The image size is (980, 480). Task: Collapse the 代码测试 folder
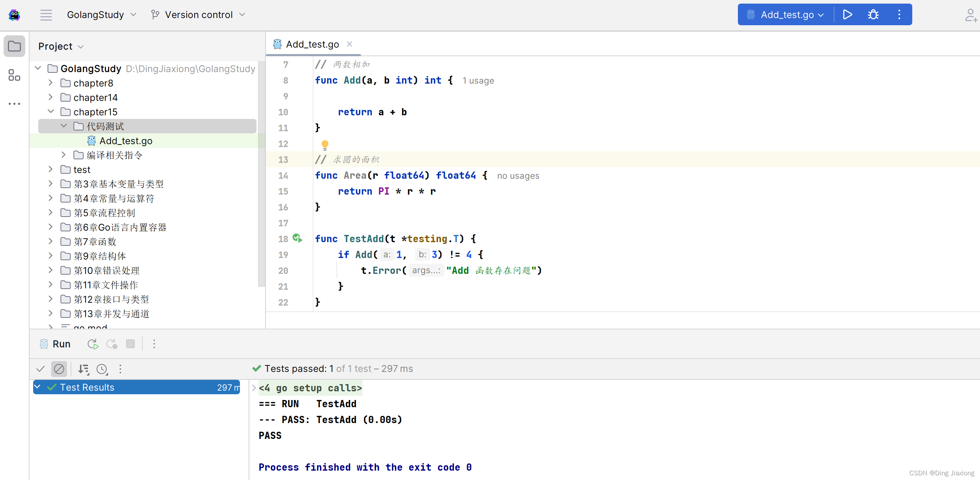(63, 126)
